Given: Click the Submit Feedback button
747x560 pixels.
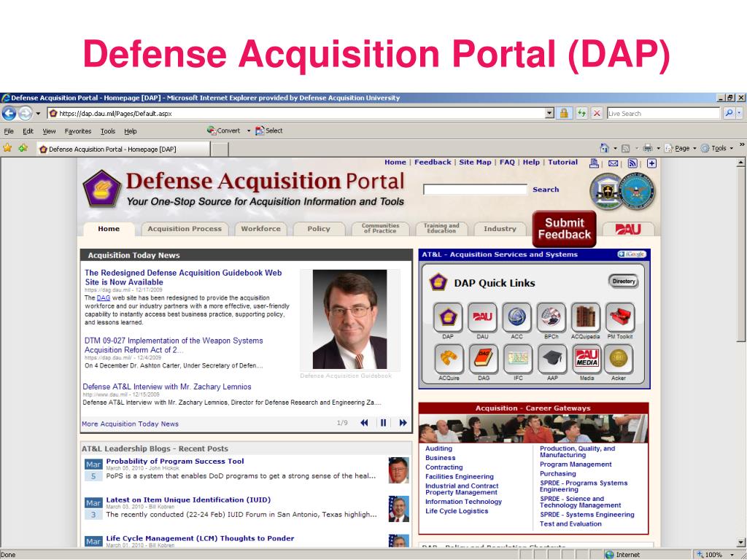Looking at the screenshot, I should tap(564, 229).
